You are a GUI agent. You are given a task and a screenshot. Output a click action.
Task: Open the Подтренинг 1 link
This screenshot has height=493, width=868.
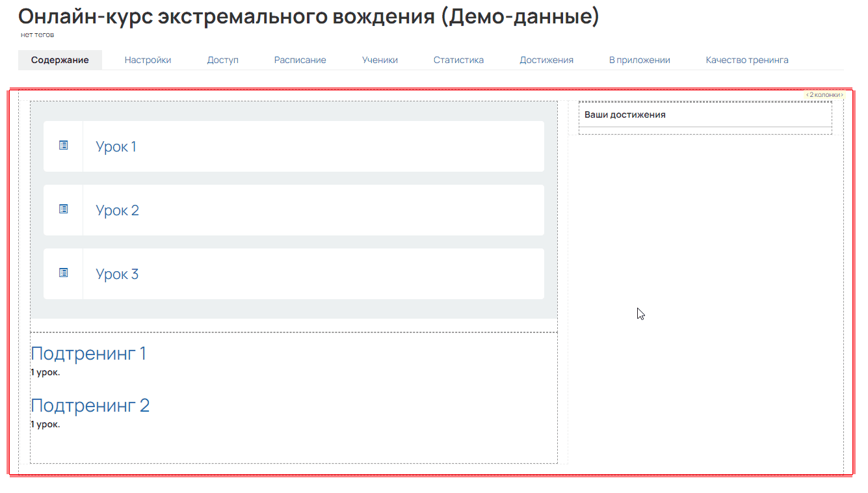click(88, 353)
